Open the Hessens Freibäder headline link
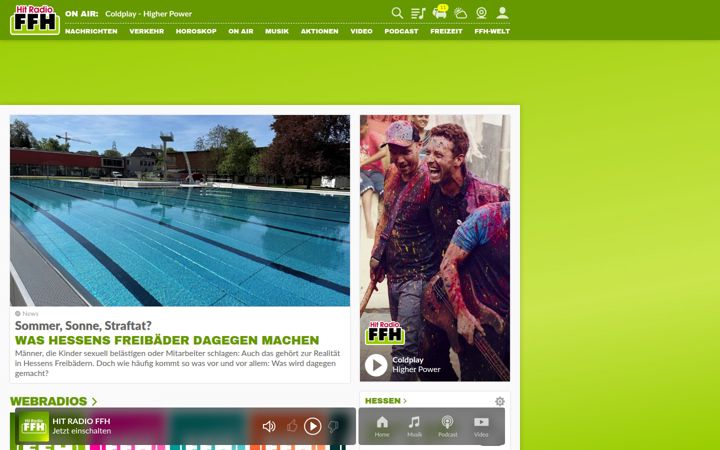Image resolution: width=720 pixels, height=450 pixels. (x=167, y=340)
